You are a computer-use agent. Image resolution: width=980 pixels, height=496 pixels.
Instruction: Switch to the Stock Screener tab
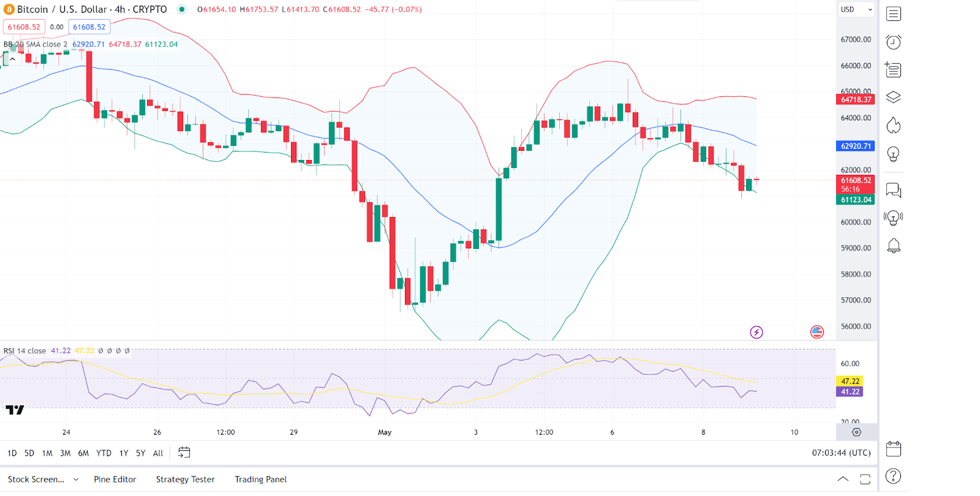(36, 479)
